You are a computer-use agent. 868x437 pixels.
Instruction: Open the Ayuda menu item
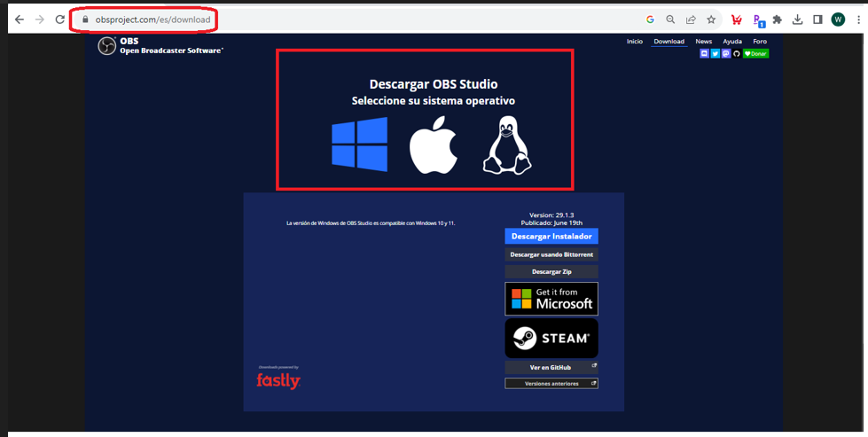pyautogui.click(x=732, y=42)
